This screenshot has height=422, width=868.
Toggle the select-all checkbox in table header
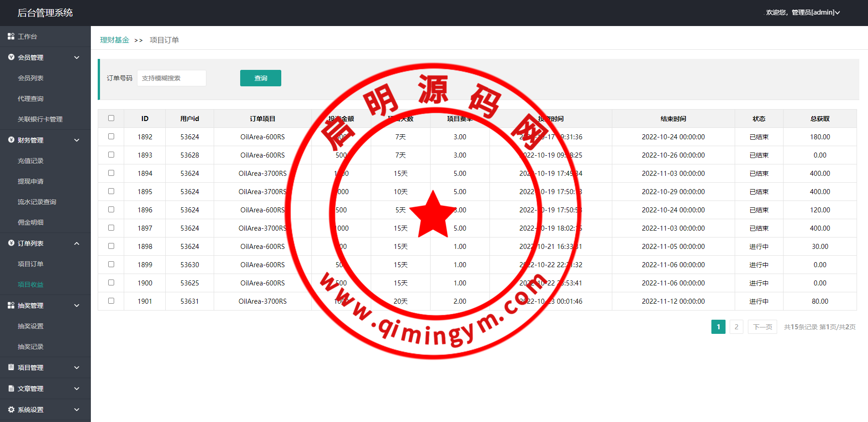(x=111, y=118)
